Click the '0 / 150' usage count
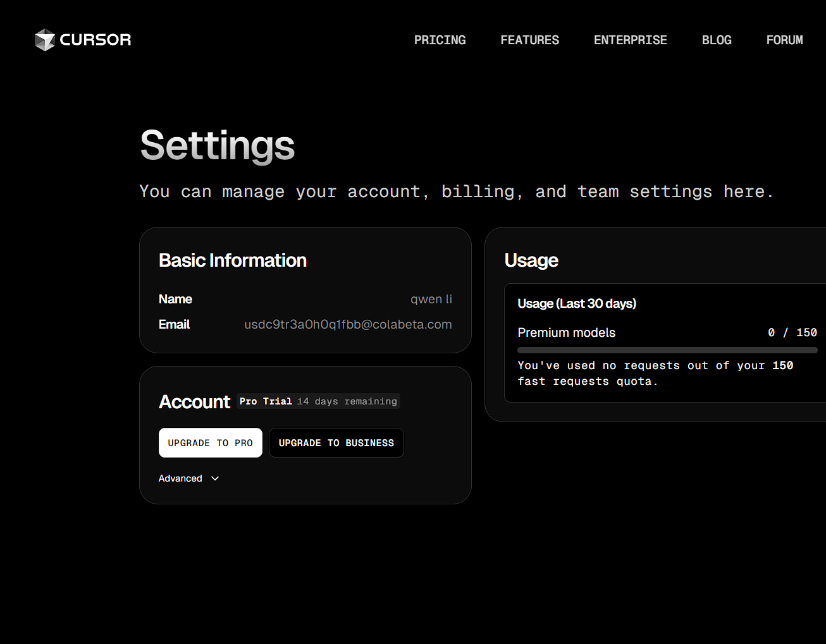This screenshot has height=644, width=826. (792, 332)
